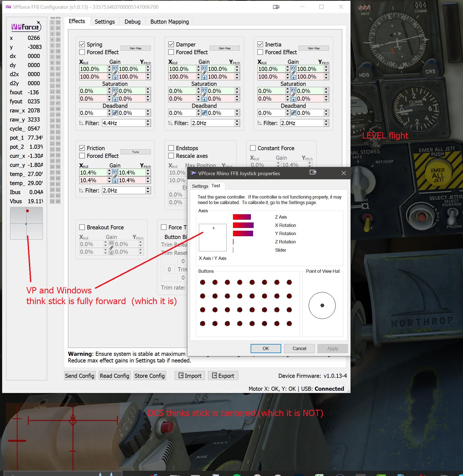Click the Send Config button
The width and height of the screenshot is (463, 476).
(80, 376)
